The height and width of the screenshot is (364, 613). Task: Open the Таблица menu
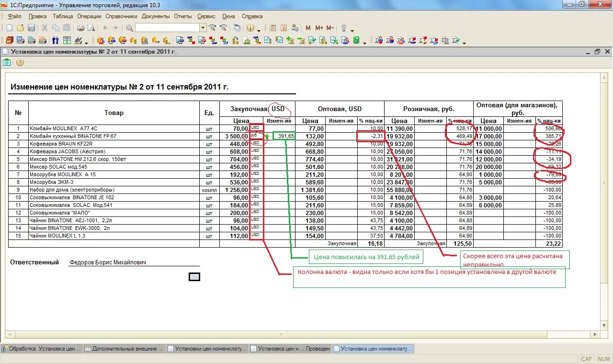pyautogui.click(x=63, y=16)
